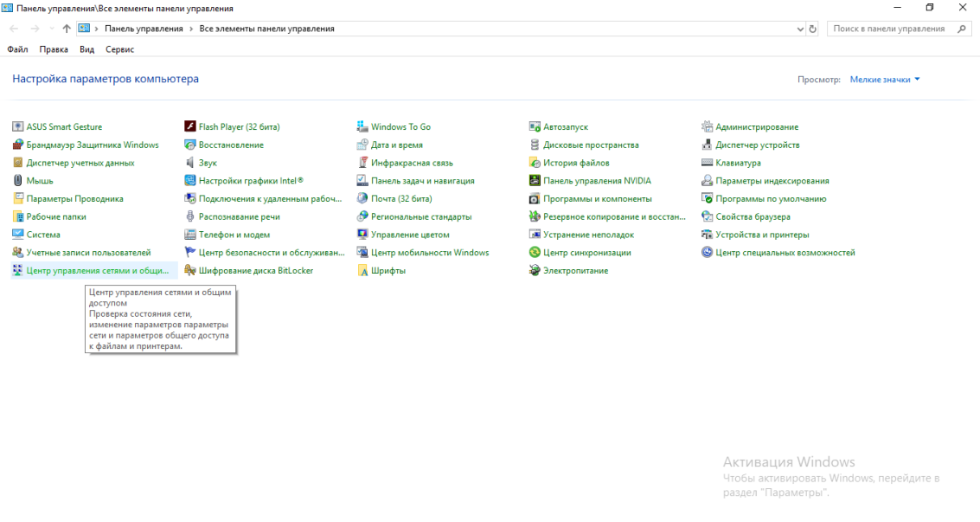Open the Flash Player (32 бита) icon
Screen dimensions: 980x522
[x=190, y=127]
